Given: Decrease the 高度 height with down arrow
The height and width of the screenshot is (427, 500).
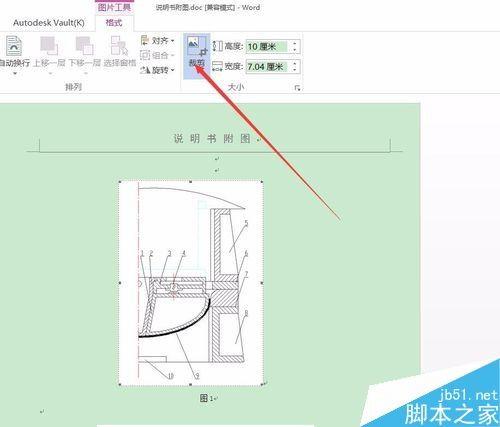Looking at the screenshot, I should pos(295,50).
